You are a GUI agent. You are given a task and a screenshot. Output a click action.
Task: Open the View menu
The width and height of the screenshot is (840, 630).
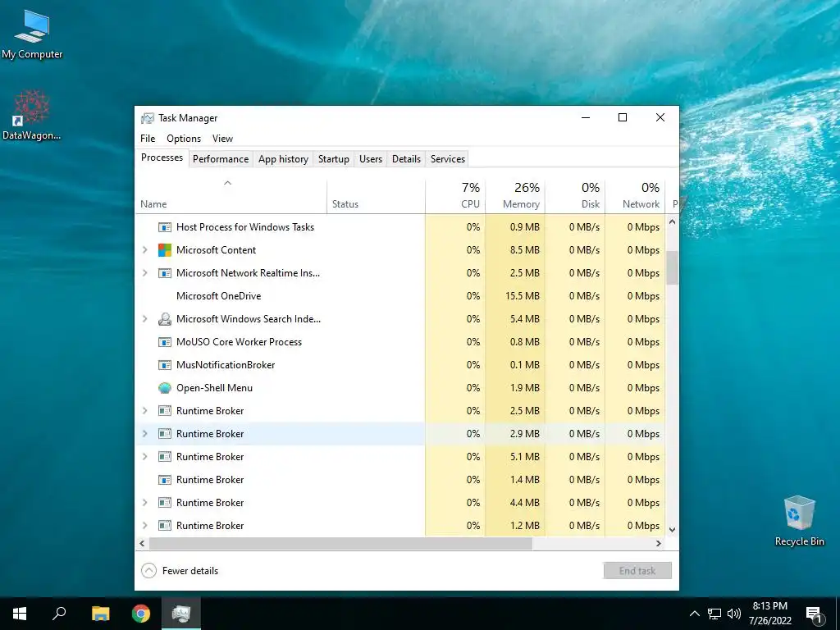coord(222,138)
